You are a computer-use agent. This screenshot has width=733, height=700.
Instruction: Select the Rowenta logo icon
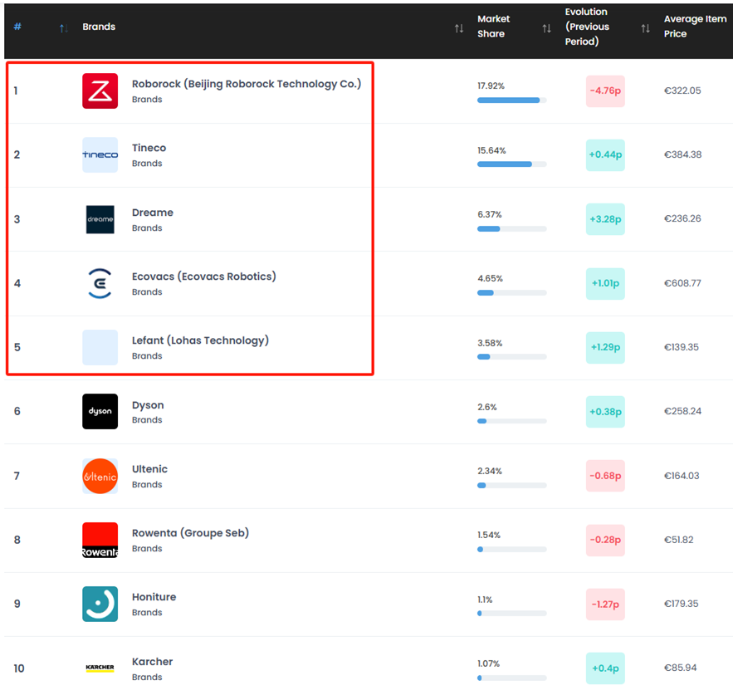click(x=100, y=541)
